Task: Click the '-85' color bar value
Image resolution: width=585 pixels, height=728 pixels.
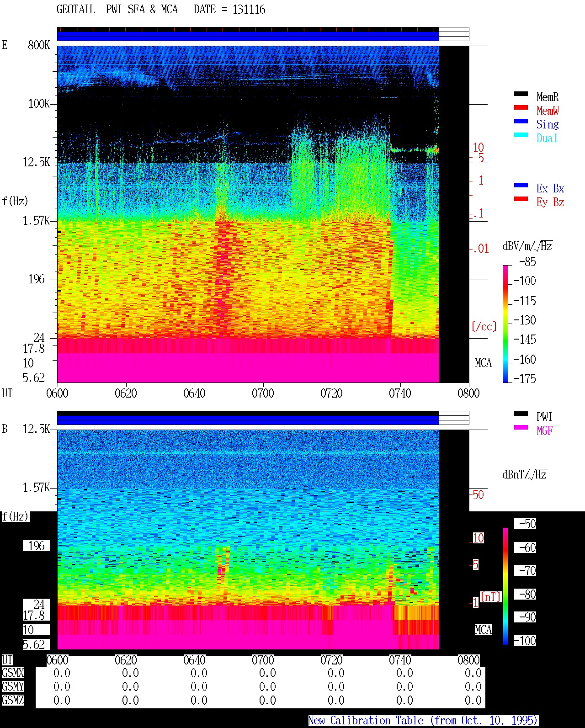Action: click(527, 262)
